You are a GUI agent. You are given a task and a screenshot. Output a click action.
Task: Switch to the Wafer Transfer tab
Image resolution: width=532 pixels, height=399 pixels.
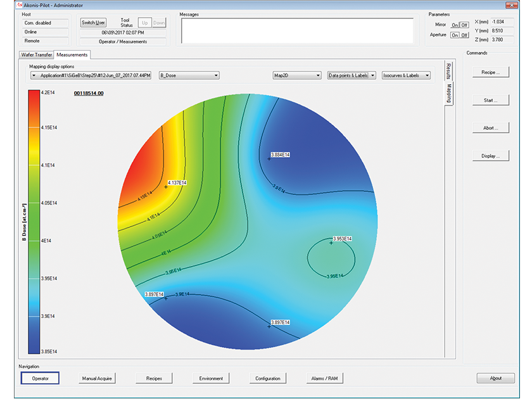(x=36, y=55)
